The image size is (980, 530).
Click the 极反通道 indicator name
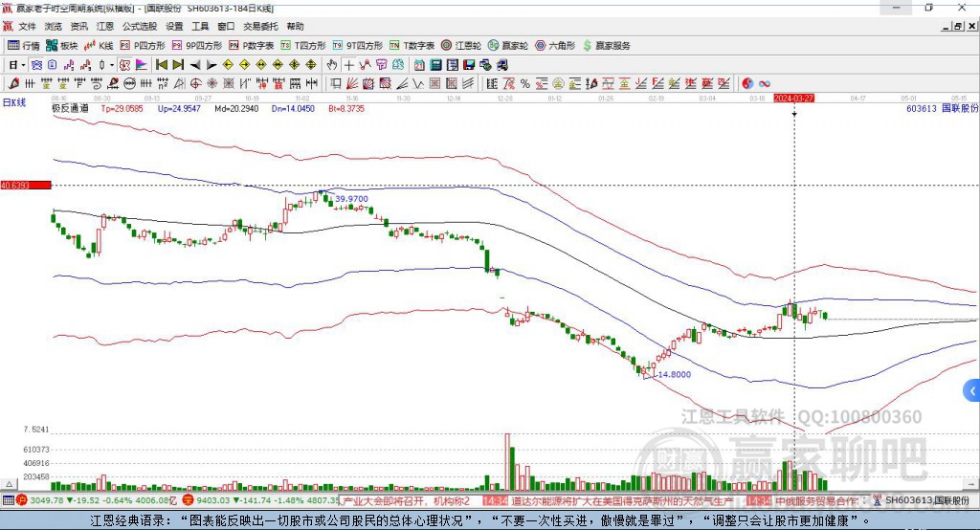[x=70, y=108]
